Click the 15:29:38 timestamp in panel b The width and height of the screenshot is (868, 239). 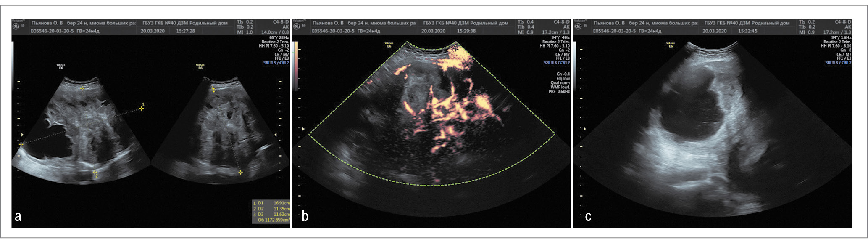[466, 31]
